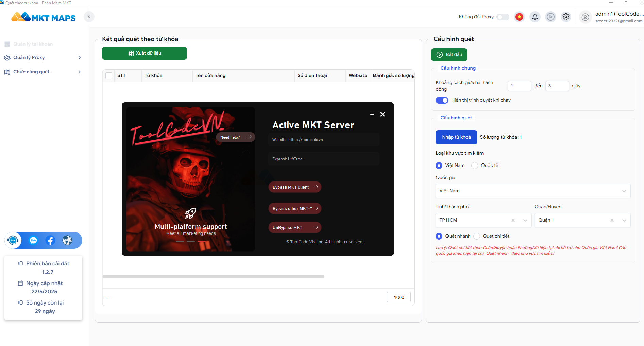Image resolution: width=644 pixels, height=346 pixels.
Task: Minimize the Active MKT Server dialog
Action: click(x=372, y=114)
